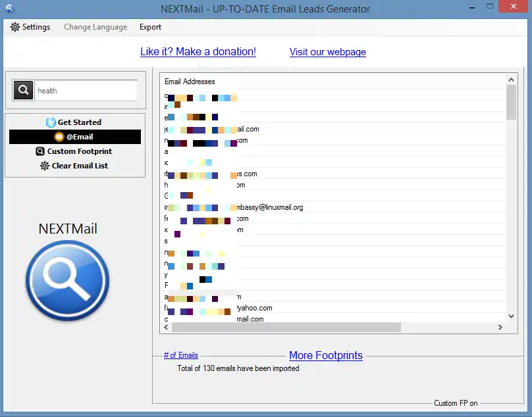Select the @Email sidebar item

pos(75,137)
